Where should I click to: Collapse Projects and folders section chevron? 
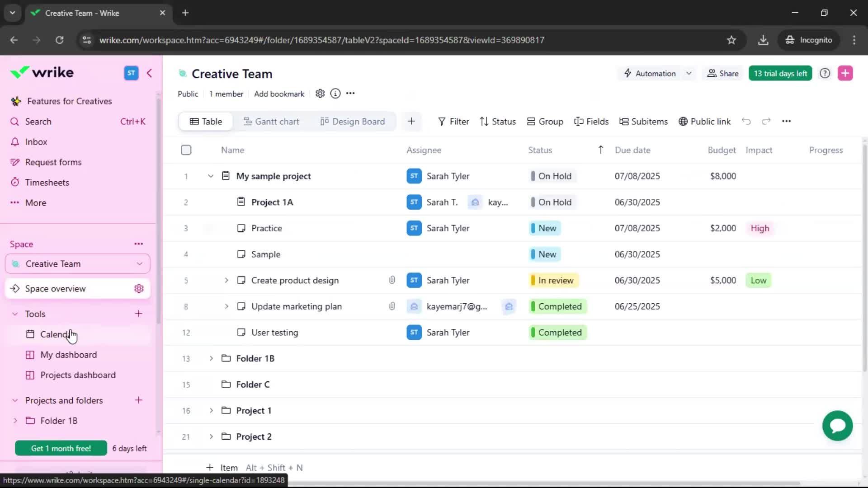pyautogui.click(x=15, y=400)
